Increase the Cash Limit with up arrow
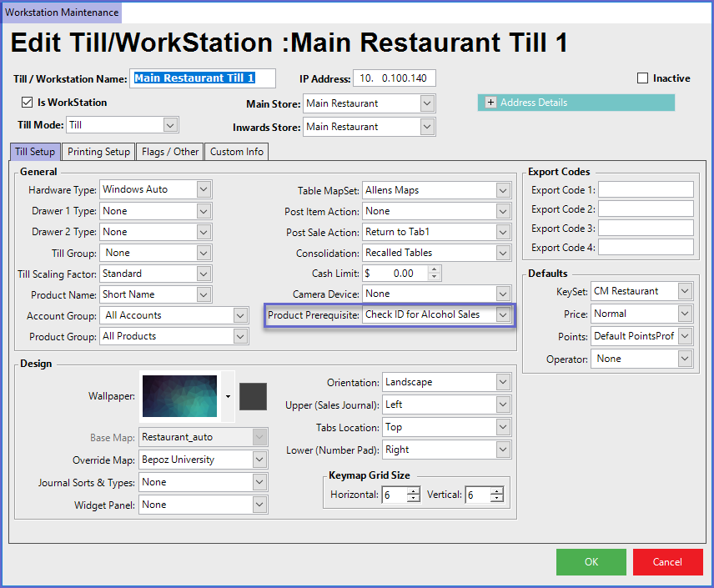Viewport: 714px width, 588px height. click(x=434, y=269)
